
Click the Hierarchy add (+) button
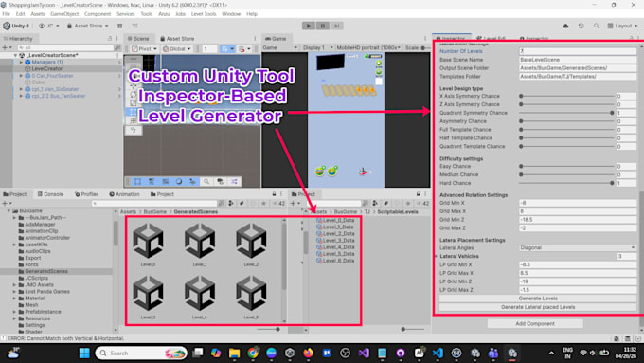coord(5,47)
